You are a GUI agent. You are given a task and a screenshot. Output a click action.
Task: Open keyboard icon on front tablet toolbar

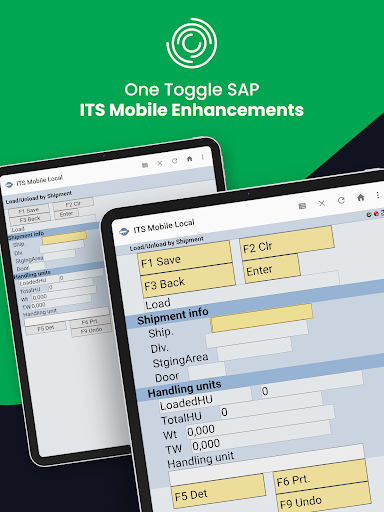302,206
